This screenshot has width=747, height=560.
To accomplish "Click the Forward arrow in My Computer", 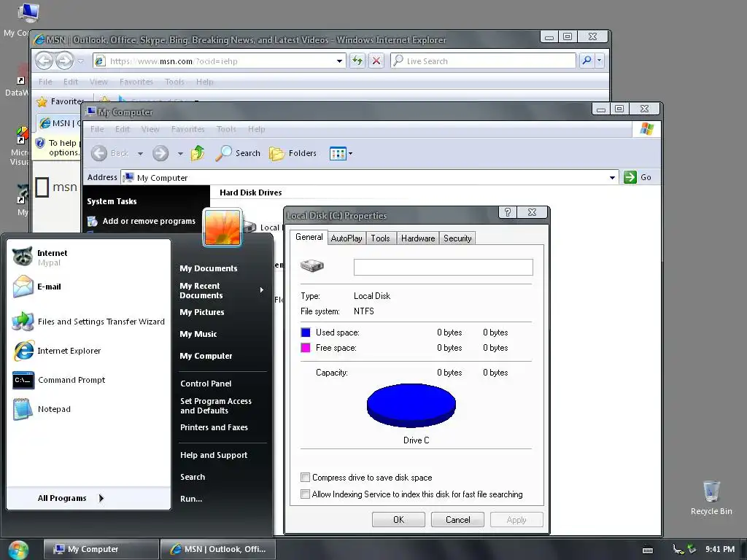I will click(x=160, y=153).
